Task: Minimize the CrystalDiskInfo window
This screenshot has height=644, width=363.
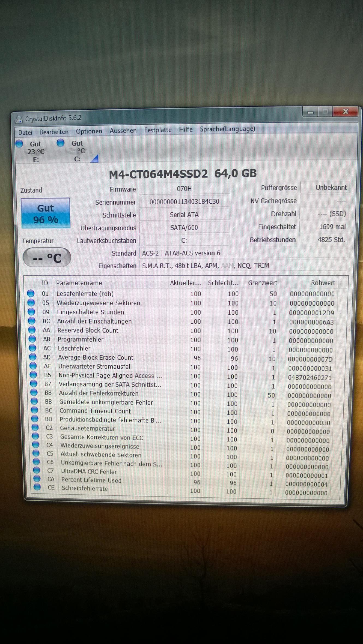Action: 310,112
